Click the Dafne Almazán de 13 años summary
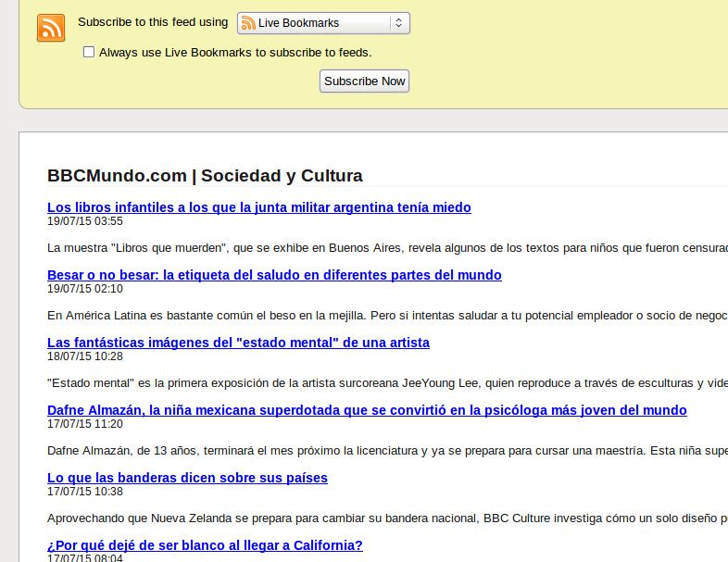 coord(387,451)
